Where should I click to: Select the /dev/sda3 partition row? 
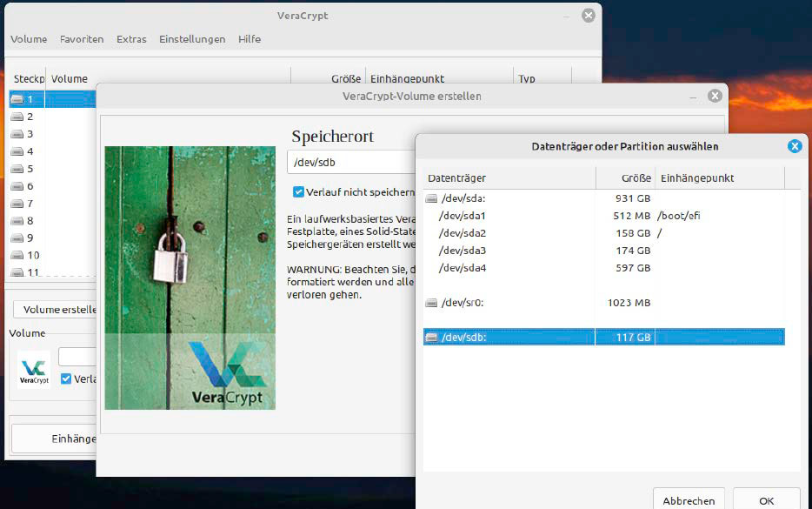click(x=604, y=251)
